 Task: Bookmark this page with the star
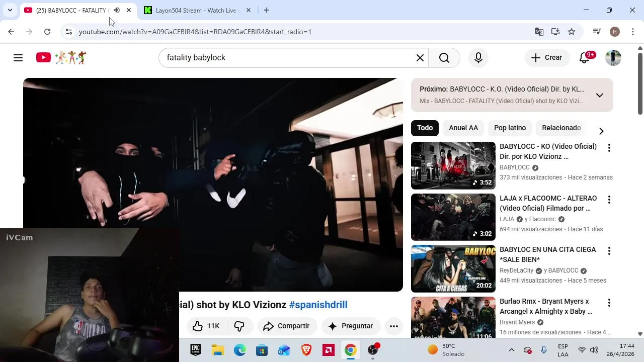click(572, 32)
